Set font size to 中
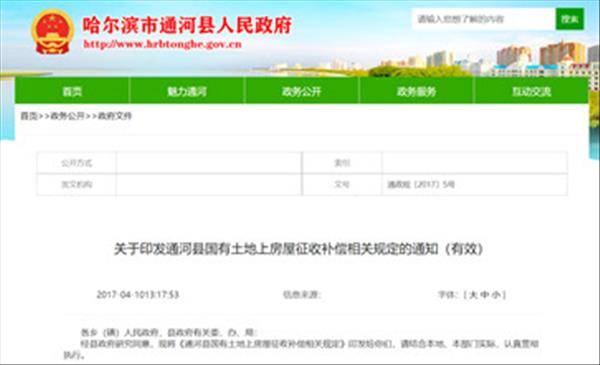The width and height of the screenshot is (600, 365). (x=484, y=295)
